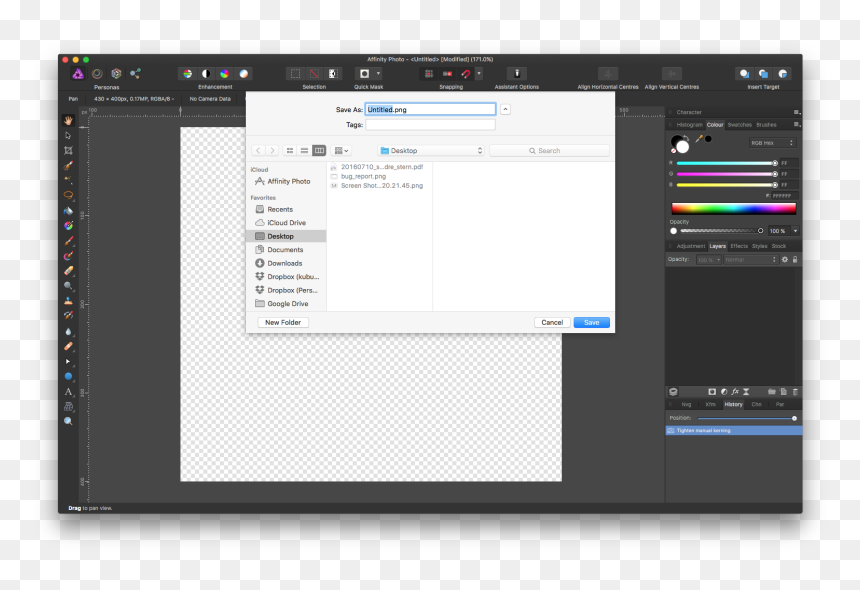The height and width of the screenshot is (590, 860).
Task: Open the Histogram tab
Action: tap(689, 125)
